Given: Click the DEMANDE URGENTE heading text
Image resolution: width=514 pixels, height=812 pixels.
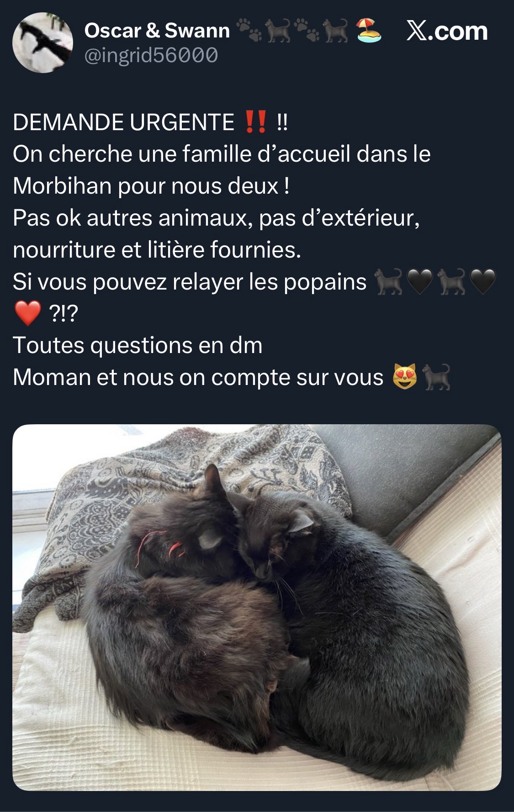Looking at the screenshot, I should tap(123, 122).
